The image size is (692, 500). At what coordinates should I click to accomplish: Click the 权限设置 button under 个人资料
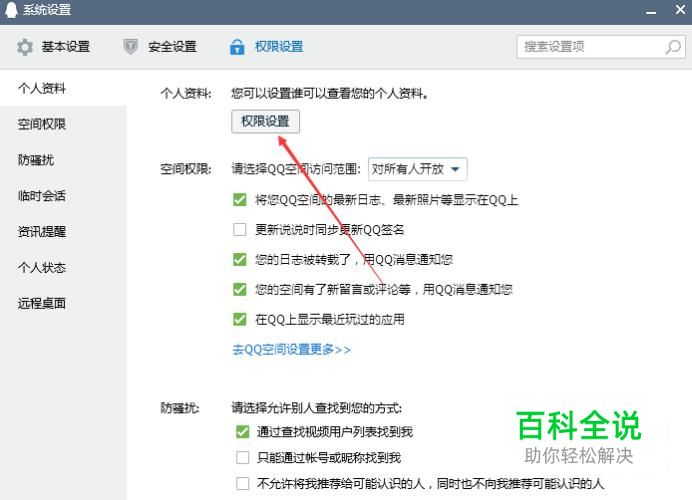tap(265, 121)
